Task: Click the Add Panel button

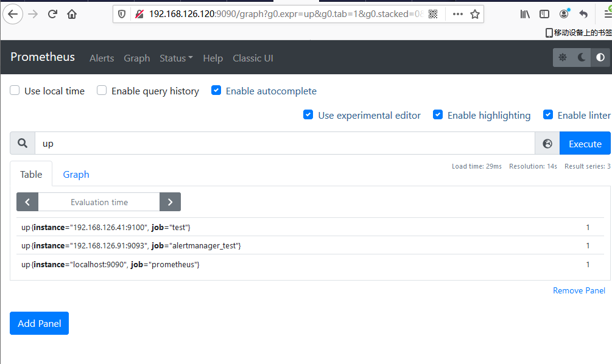Action: point(40,323)
